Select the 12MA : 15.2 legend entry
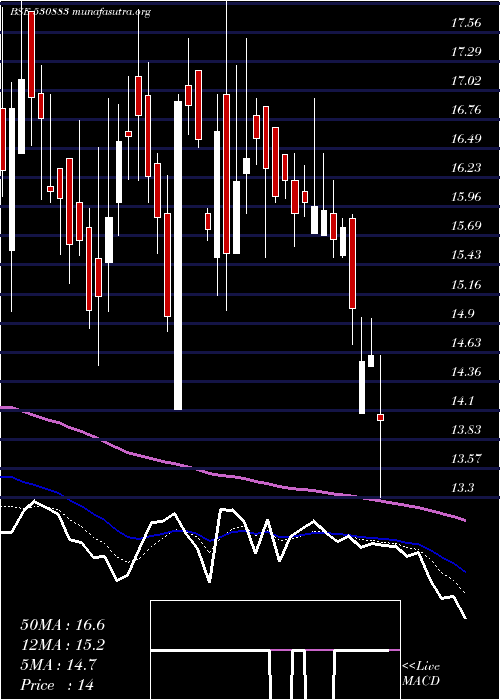The image size is (500, 700). pyautogui.click(x=63, y=645)
